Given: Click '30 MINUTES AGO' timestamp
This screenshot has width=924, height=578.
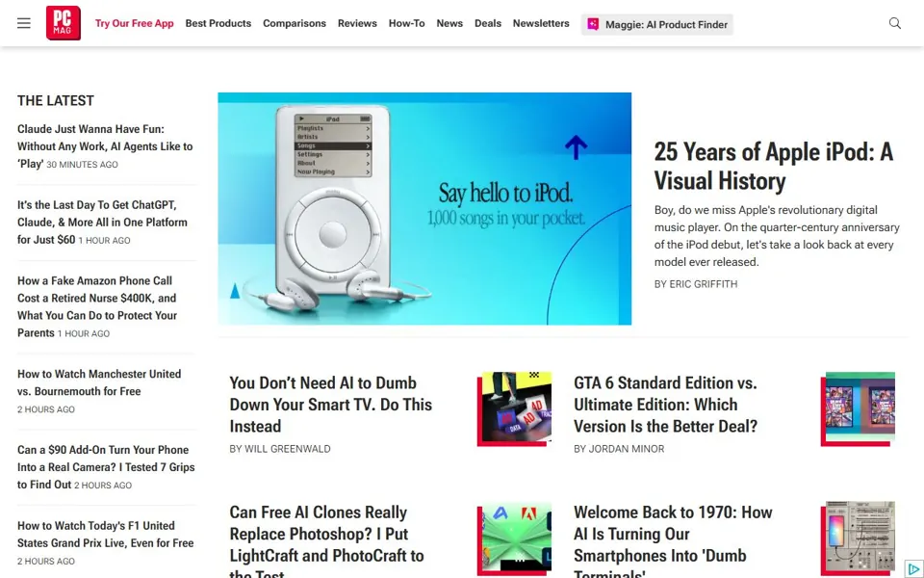Looking at the screenshot, I should (82, 165).
